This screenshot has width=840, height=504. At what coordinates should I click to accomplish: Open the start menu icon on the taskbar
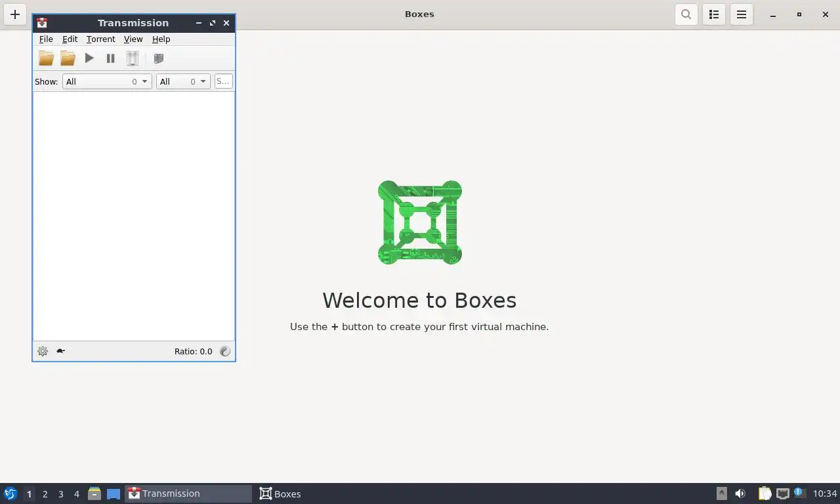(x=10, y=493)
